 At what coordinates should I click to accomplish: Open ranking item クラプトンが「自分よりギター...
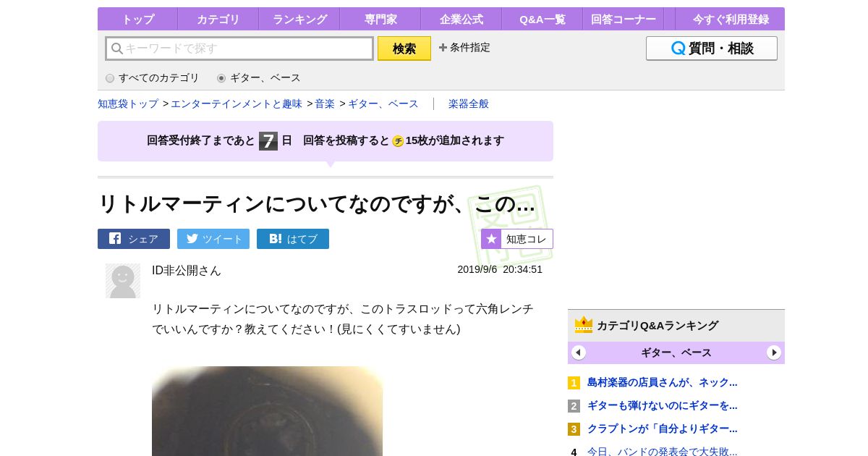[x=663, y=428]
